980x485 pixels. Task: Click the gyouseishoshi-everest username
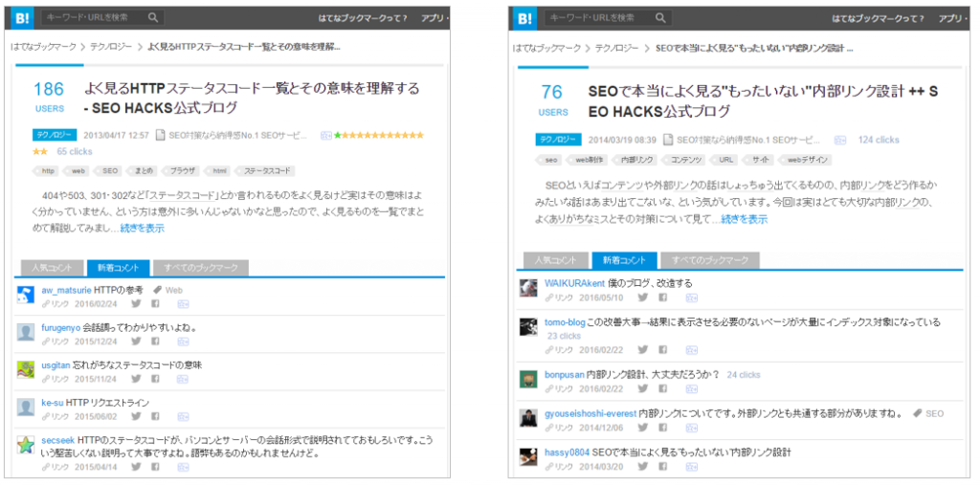pos(590,414)
